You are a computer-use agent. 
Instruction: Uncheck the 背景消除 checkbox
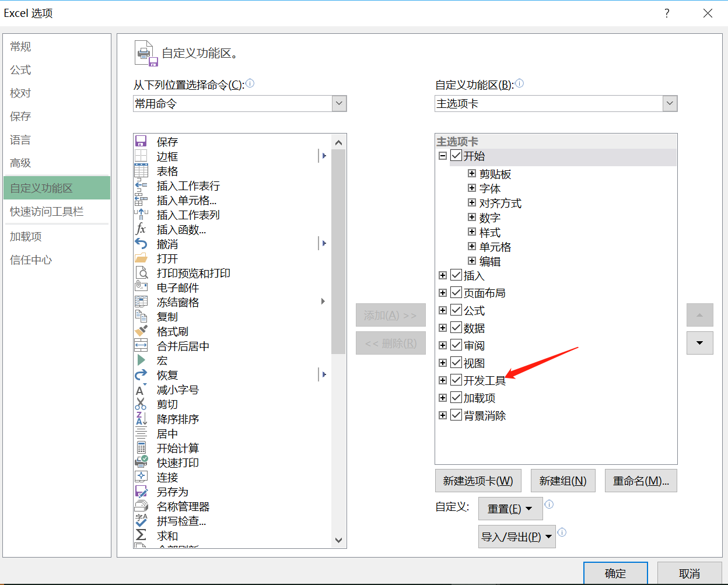(456, 415)
